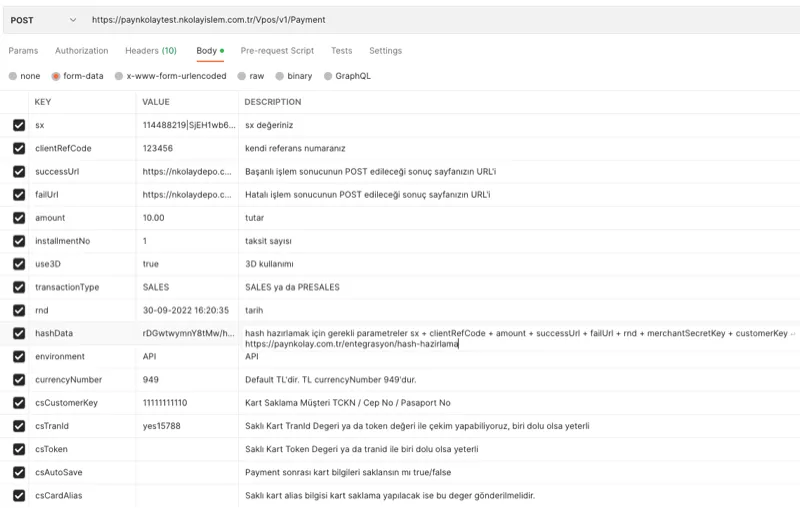Open the Tests tab
The height and width of the screenshot is (508, 800).
pos(341,51)
